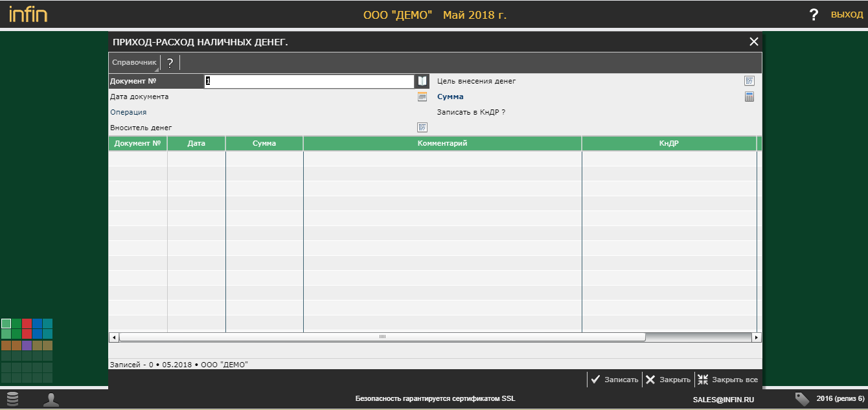
Task: Click SALES@INFIN.RU email in bottom bar
Action: (722, 399)
